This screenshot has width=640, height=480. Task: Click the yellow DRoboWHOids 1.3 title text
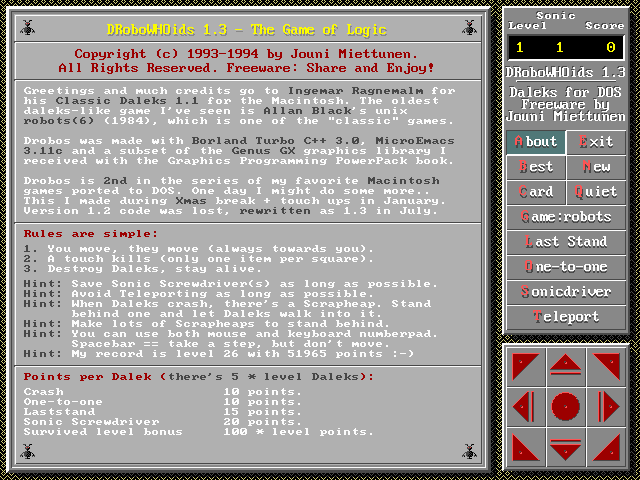point(247,30)
